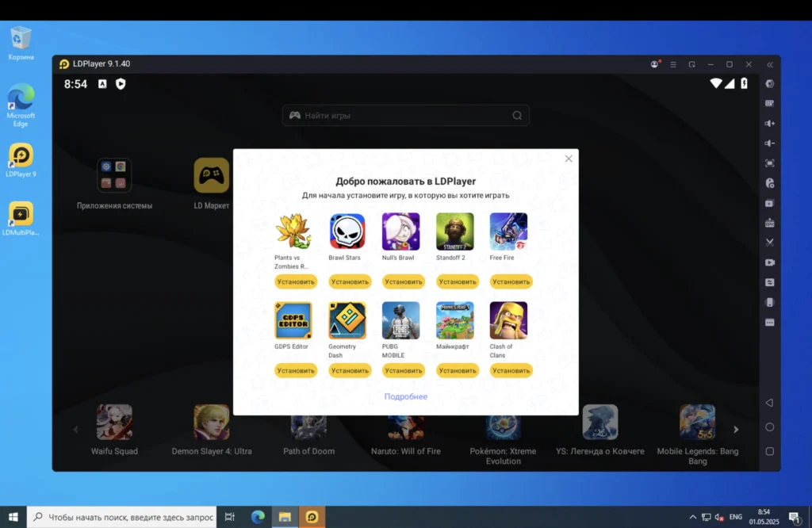
Task: Click the volume down sidebar icon
Action: coord(769,143)
